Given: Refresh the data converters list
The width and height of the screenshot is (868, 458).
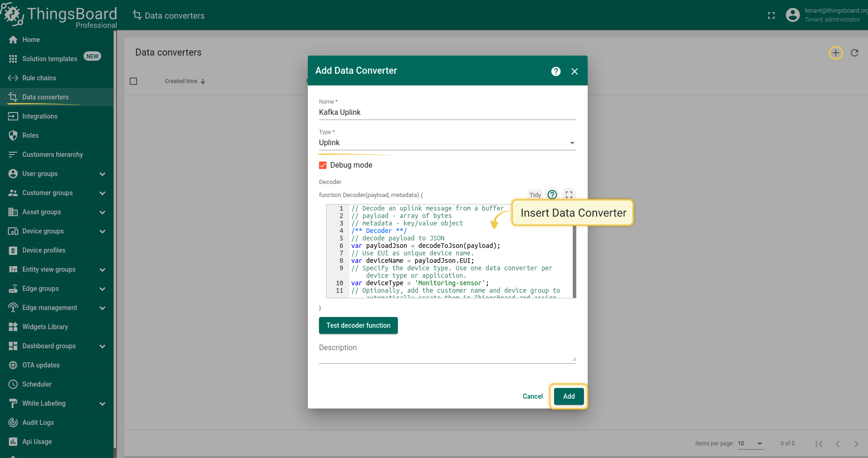Looking at the screenshot, I should tap(854, 53).
